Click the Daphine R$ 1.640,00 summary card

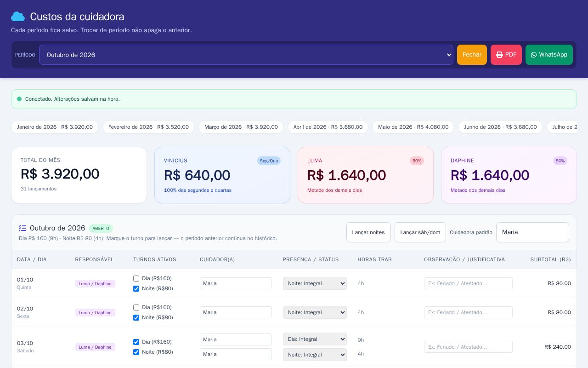pyautogui.click(x=509, y=175)
